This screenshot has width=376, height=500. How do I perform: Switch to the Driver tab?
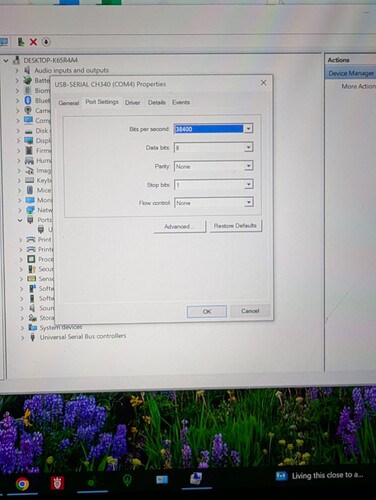click(x=132, y=103)
